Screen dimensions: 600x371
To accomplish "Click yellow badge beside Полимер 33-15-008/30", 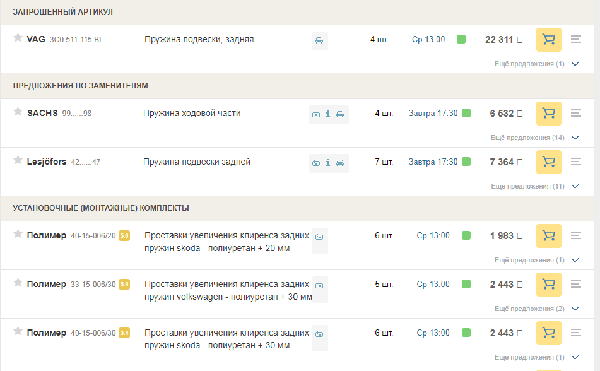I will coord(124,284).
